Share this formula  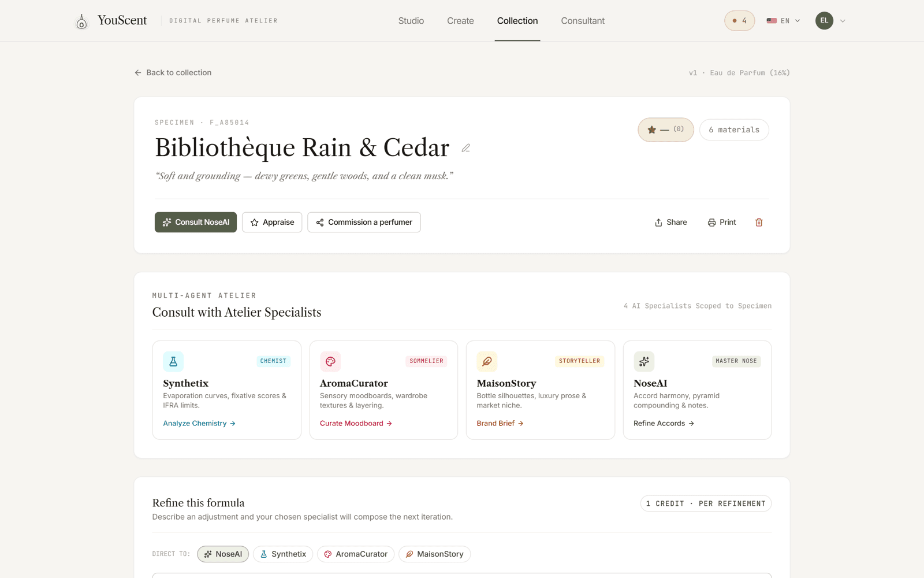[670, 223]
